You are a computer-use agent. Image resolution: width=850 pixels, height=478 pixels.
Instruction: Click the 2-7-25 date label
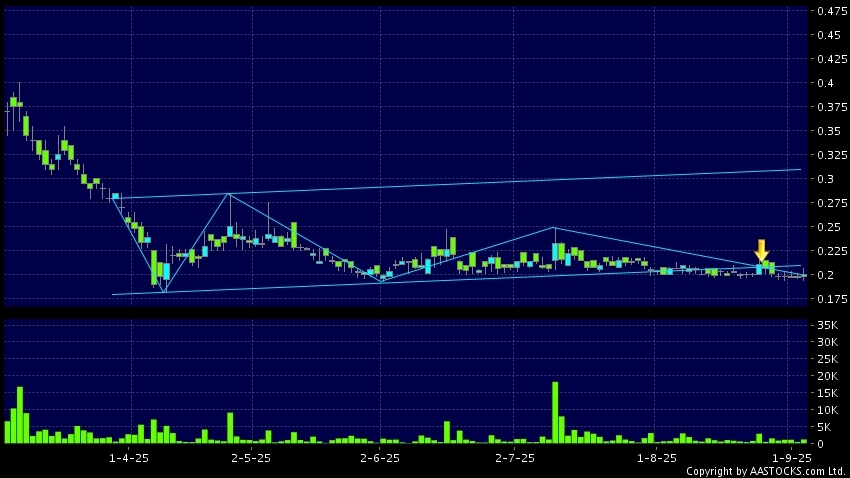[515, 458]
